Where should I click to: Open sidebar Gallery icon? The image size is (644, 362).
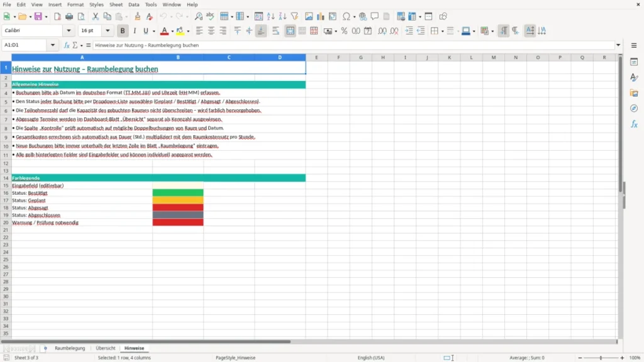(634, 93)
